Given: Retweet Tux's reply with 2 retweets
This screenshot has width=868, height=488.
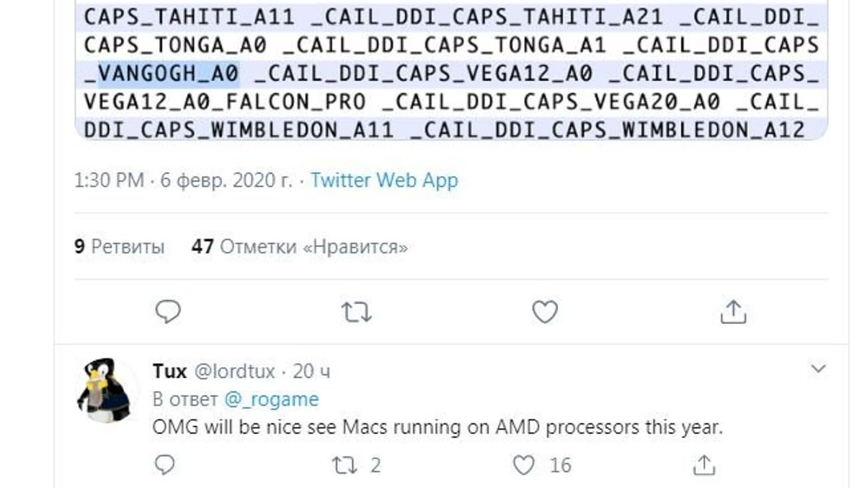Looking at the screenshot, I should [x=345, y=465].
